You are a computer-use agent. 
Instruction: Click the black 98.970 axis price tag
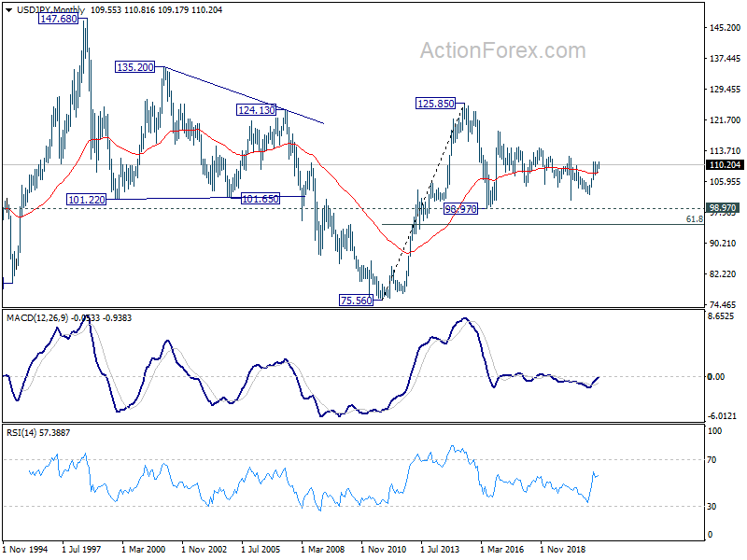coord(726,207)
